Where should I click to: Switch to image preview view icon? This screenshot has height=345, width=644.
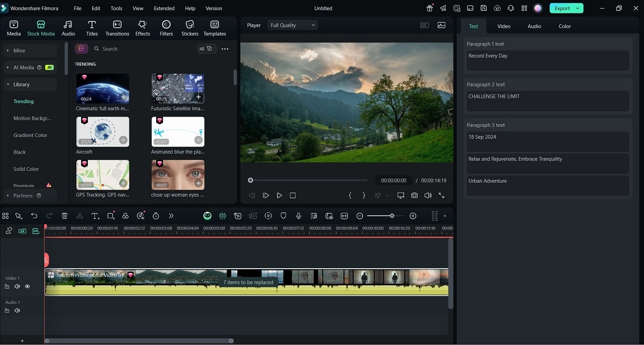[442, 25]
